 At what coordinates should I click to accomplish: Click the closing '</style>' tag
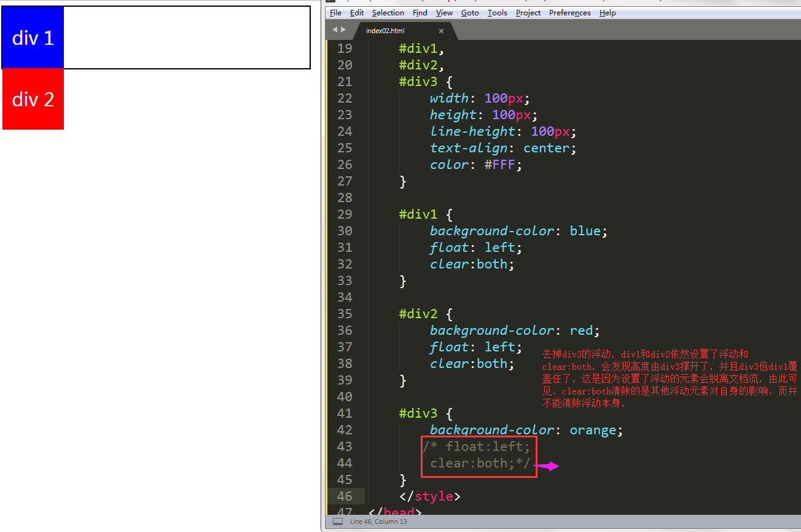(430, 496)
